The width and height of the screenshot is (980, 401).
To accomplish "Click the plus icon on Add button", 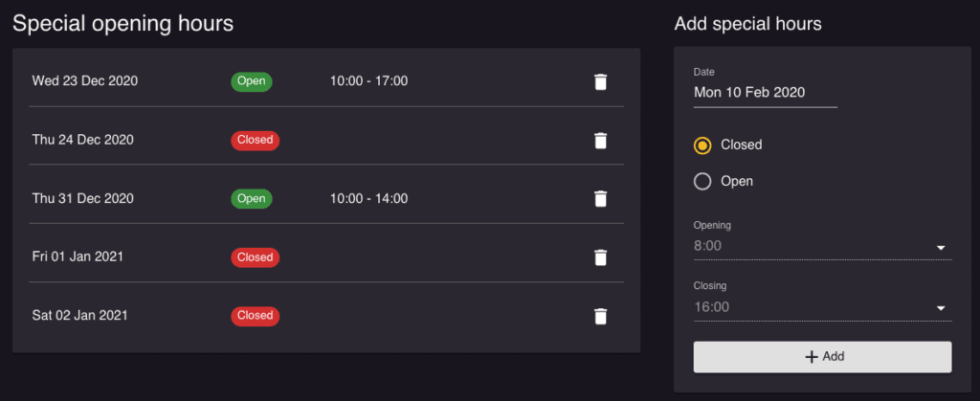I will point(812,357).
